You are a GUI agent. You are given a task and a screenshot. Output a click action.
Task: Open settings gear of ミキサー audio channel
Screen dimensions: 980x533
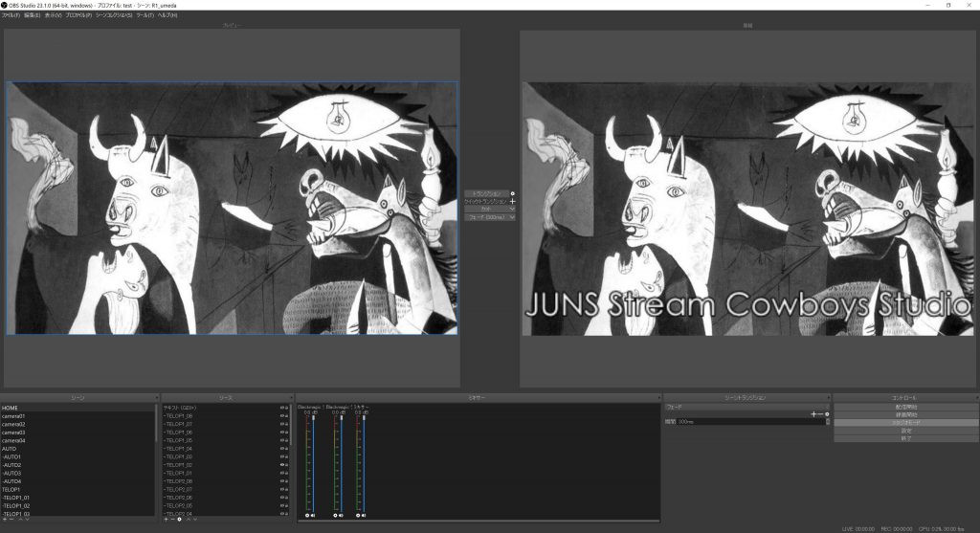[358, 516]
